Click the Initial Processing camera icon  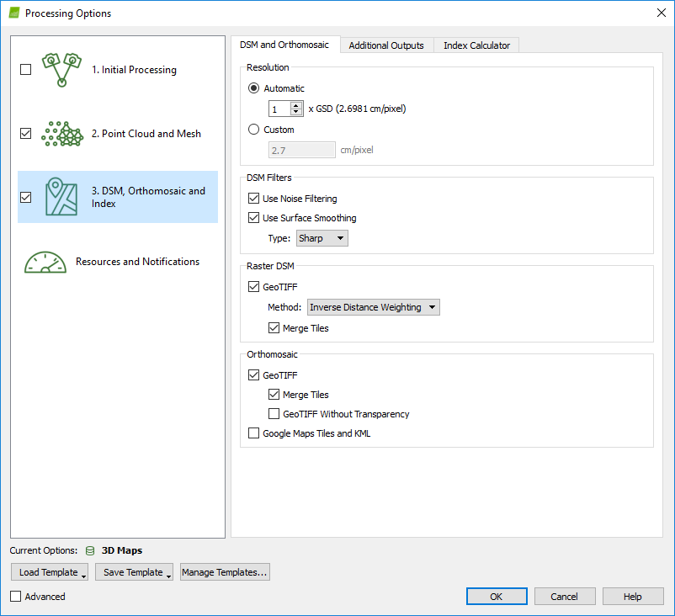coord(61,70)
